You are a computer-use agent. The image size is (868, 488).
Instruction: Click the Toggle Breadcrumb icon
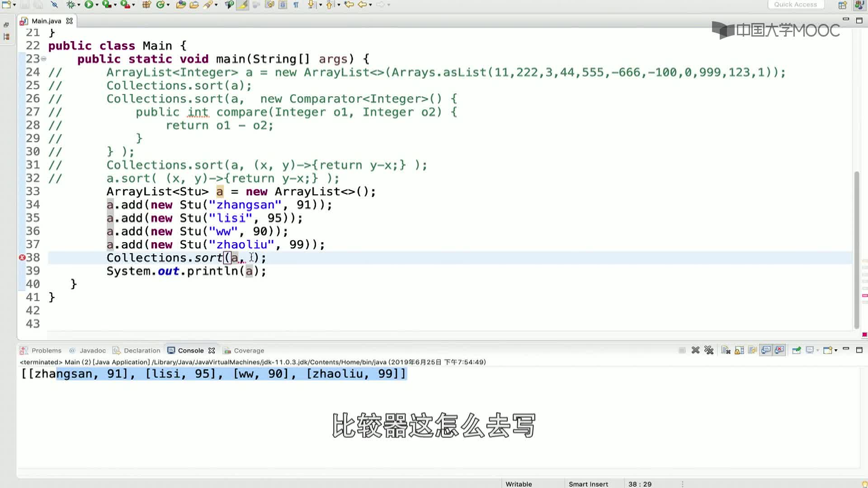tap(229, 5)
